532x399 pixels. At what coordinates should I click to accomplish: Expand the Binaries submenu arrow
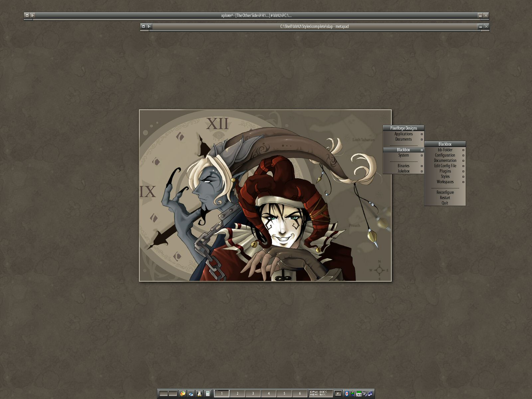(422, 166)
